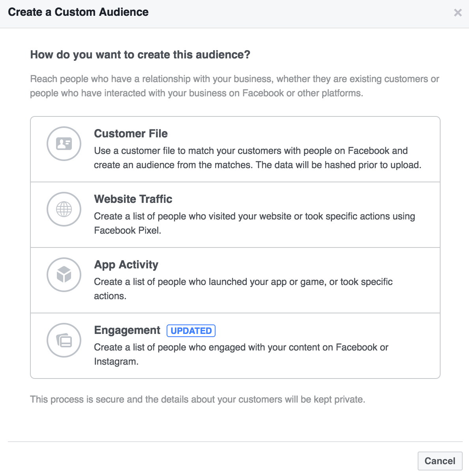Click the 'Create a Custom Audience' dialog title
This screenshot has width=469, height=476.
[x=78, y=12]
